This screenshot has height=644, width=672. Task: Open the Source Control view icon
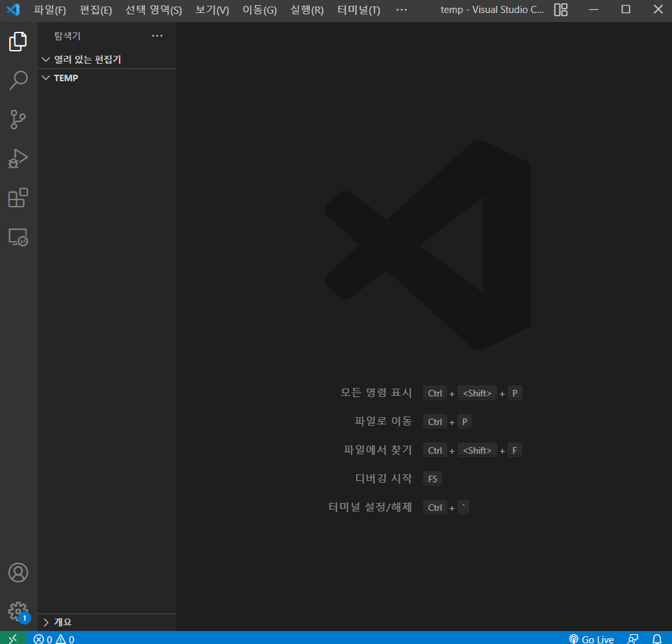point(18,120)
